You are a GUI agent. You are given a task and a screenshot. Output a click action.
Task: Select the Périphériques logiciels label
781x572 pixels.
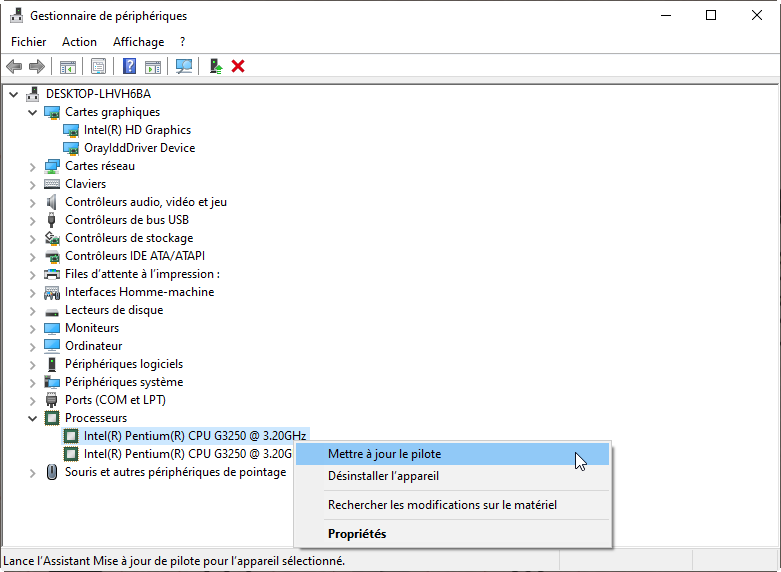click(x=124, y=364)
